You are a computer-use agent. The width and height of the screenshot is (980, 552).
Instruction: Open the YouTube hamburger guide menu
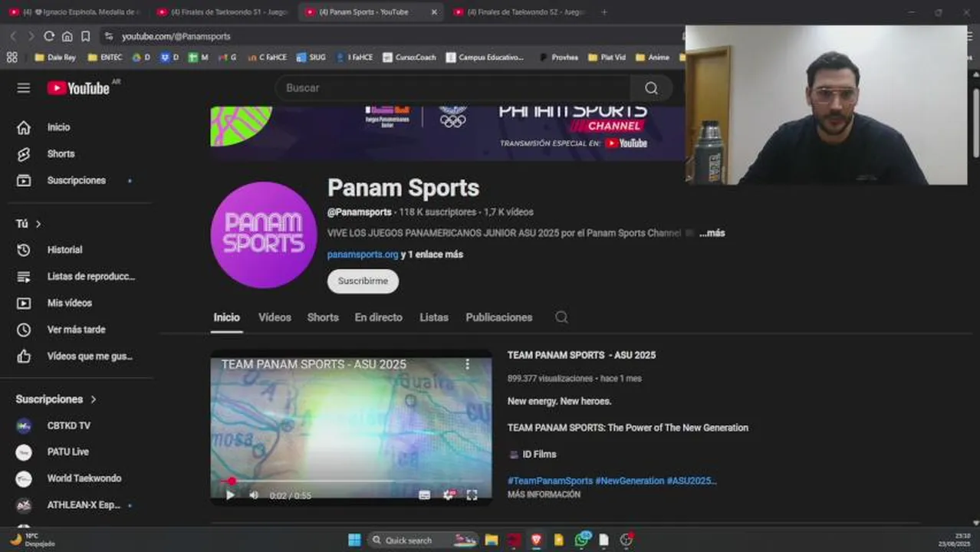[24, 88]
